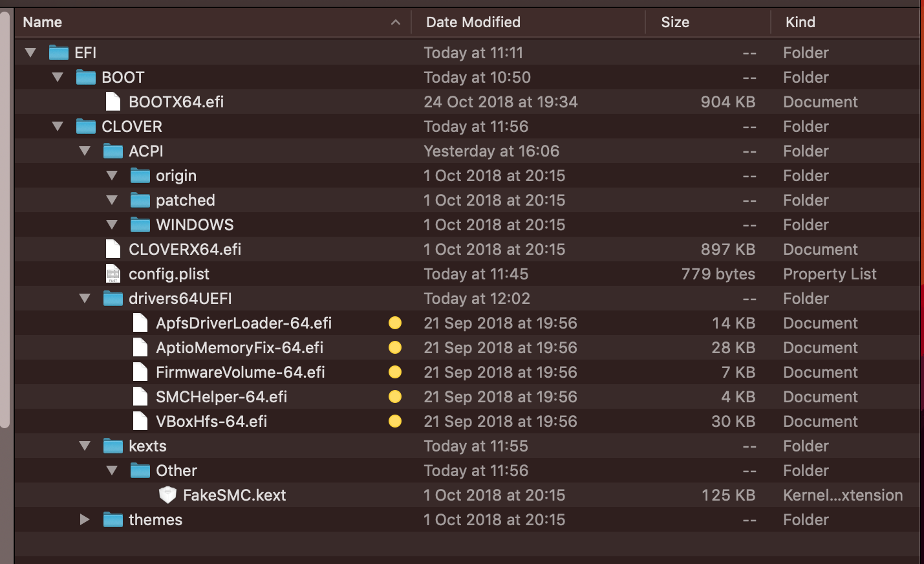This screenshot has height=564, width=924.
Task: Click the FakeSMC.kext extension icon
Action: [167, 495]
